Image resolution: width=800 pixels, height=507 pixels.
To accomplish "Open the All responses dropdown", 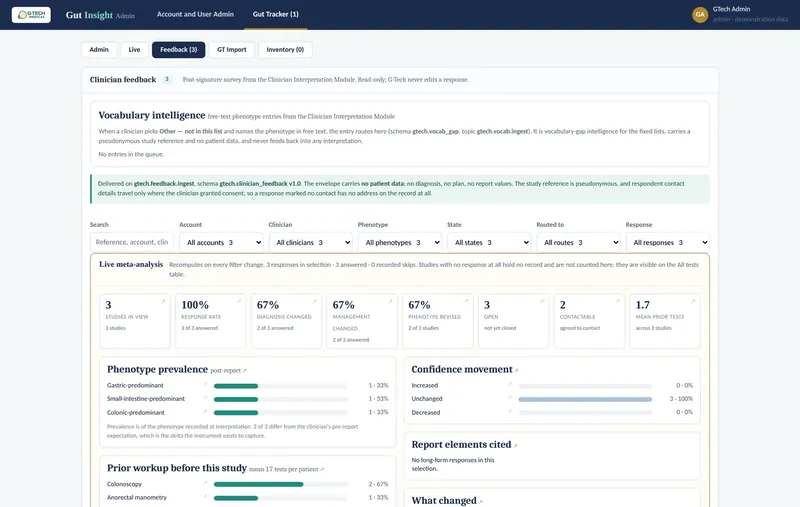I will click(668, 242).
